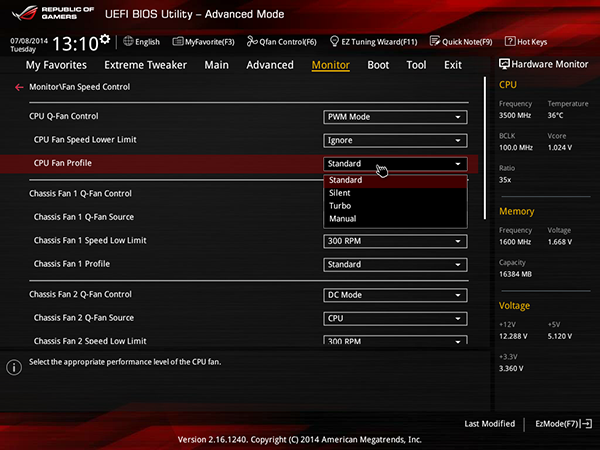This screenshot has width=600, height=450.
Task: Select Chassis Fan 2 Q-Fan Control label
Action: click(x=80, y=294)
